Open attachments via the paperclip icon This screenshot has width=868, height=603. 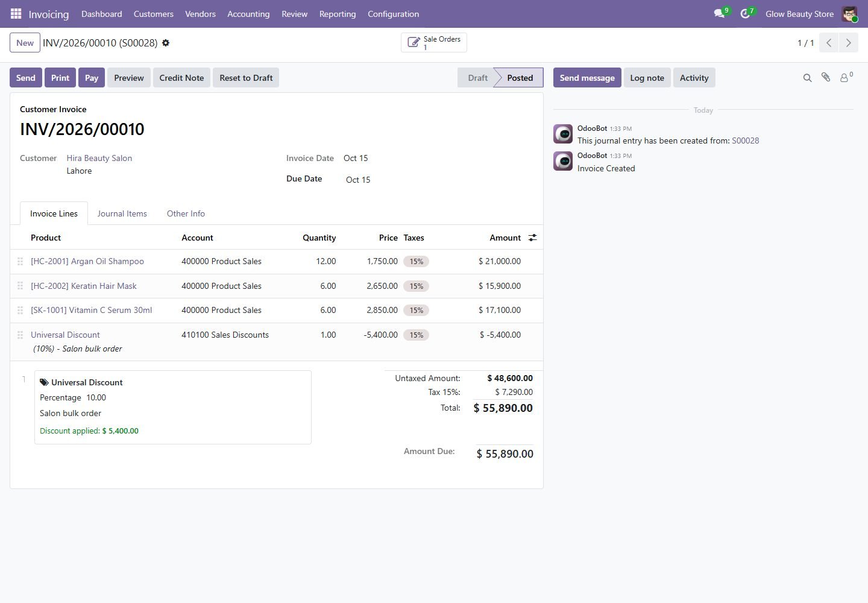click(x=826, y=77)
